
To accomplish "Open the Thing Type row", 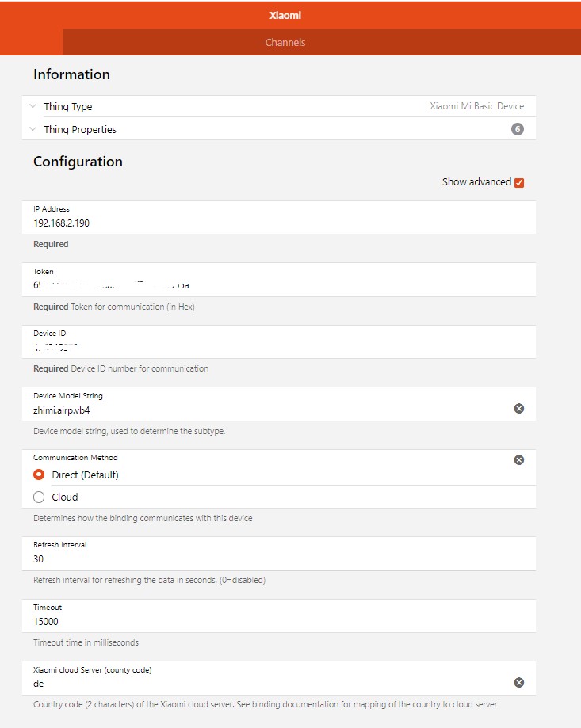I will point(279,106).
